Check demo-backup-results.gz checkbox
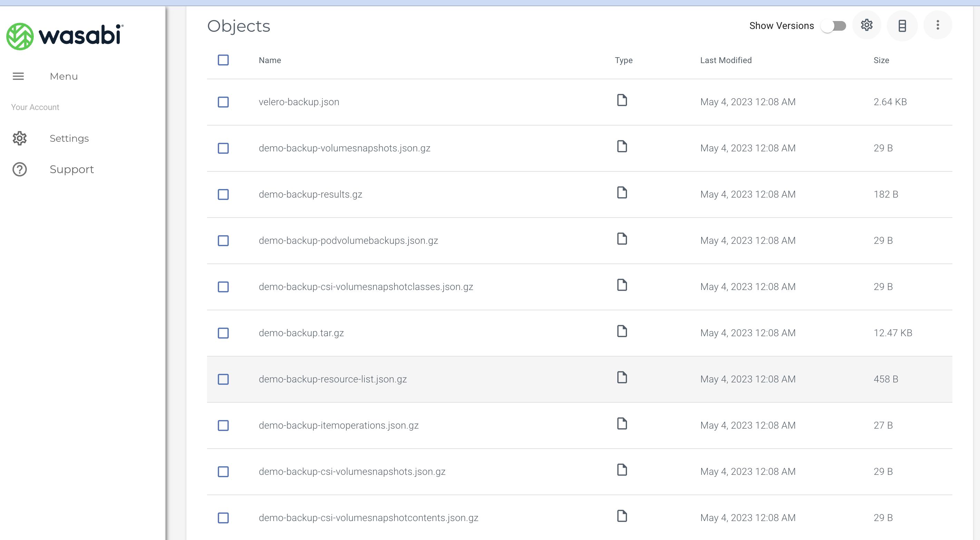Image resolution: width=980 pixels, height=540 pixels. 223,194
